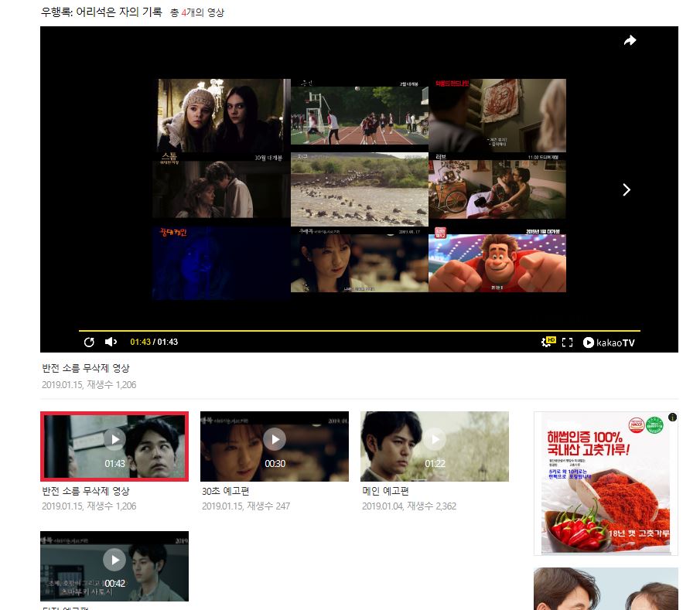The height and width of the screenshot is (610, 700).
Task: Replay the video with the circular replay icon
Action: click(x=89, y=342)
